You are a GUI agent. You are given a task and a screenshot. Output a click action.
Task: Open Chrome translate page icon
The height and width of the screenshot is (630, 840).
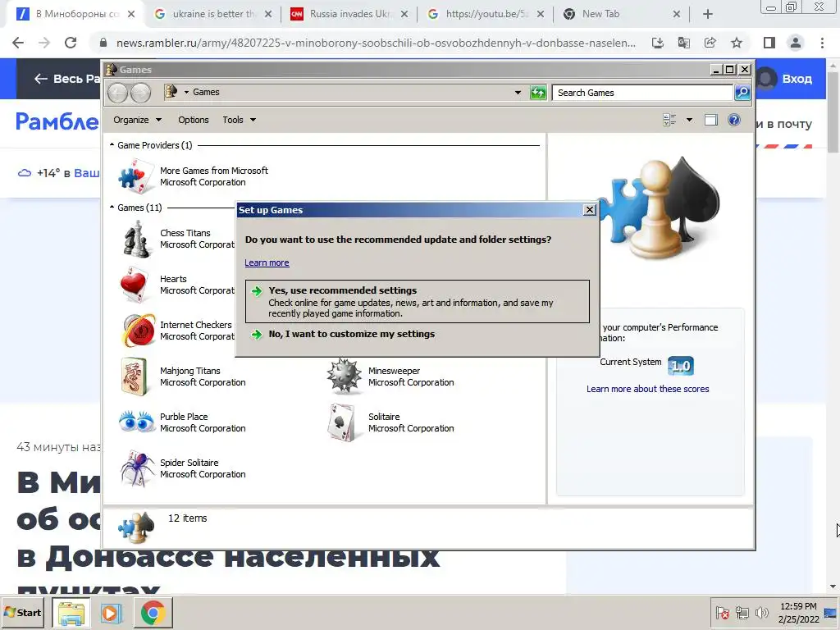(x=684, y=43)
